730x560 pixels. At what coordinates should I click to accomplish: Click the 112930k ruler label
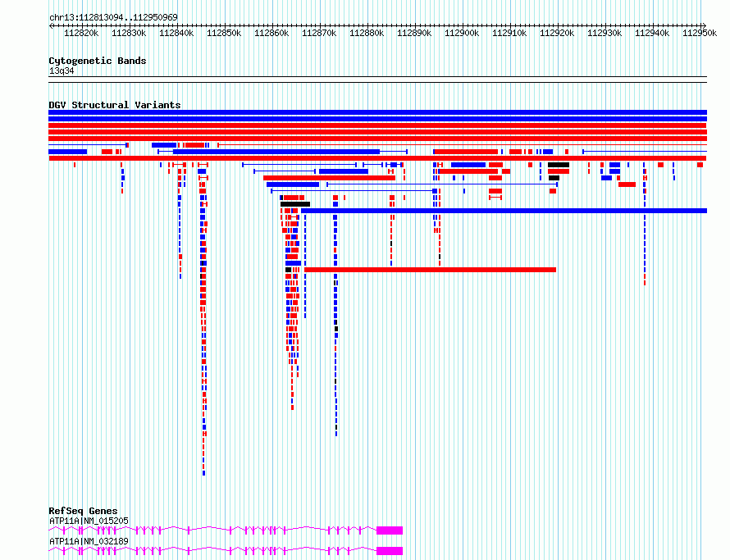click(x=605, y=33)
